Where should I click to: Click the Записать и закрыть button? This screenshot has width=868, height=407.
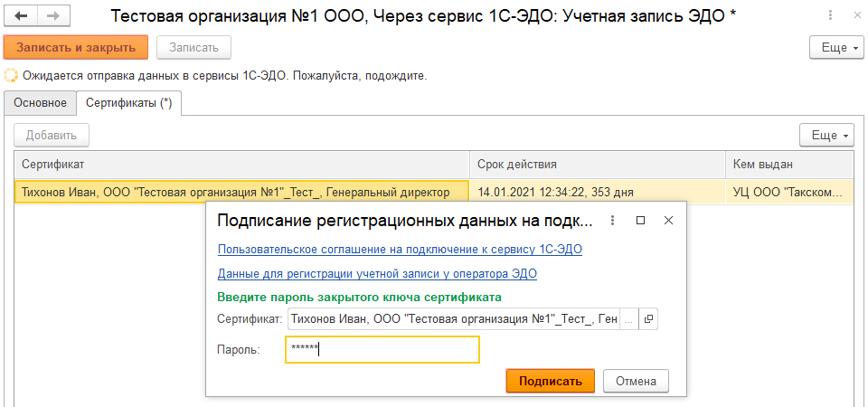coord(76,47)
